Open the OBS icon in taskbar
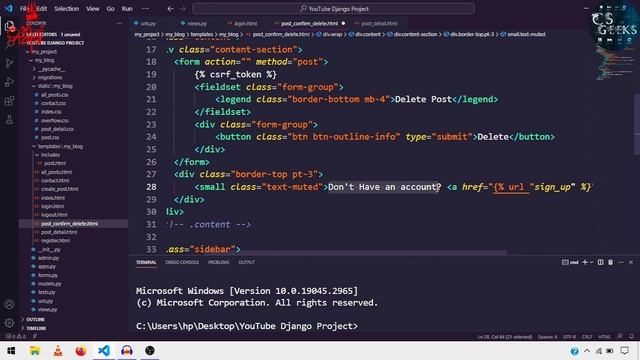640x360 pixels. coord(150,351)
